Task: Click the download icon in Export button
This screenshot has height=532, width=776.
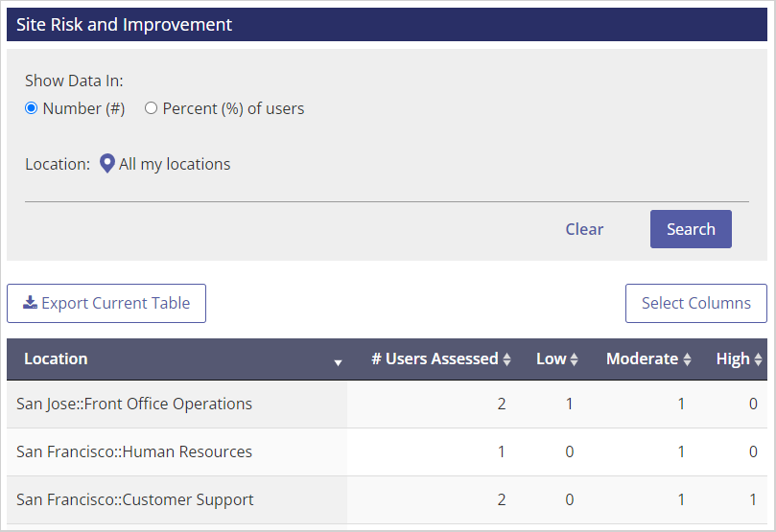Action: [x=30, y=303]
